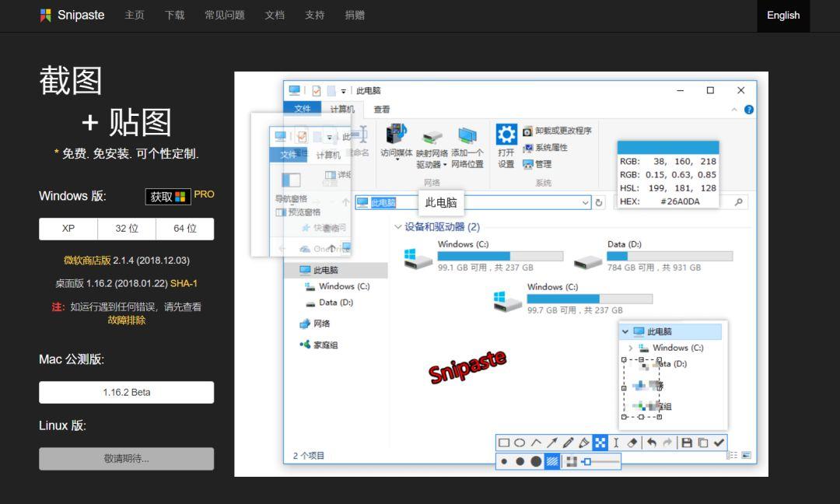Screen dimensions: 840x504
Task: Click the blue swatch atop the color picker
Action: tap(668, 147)
